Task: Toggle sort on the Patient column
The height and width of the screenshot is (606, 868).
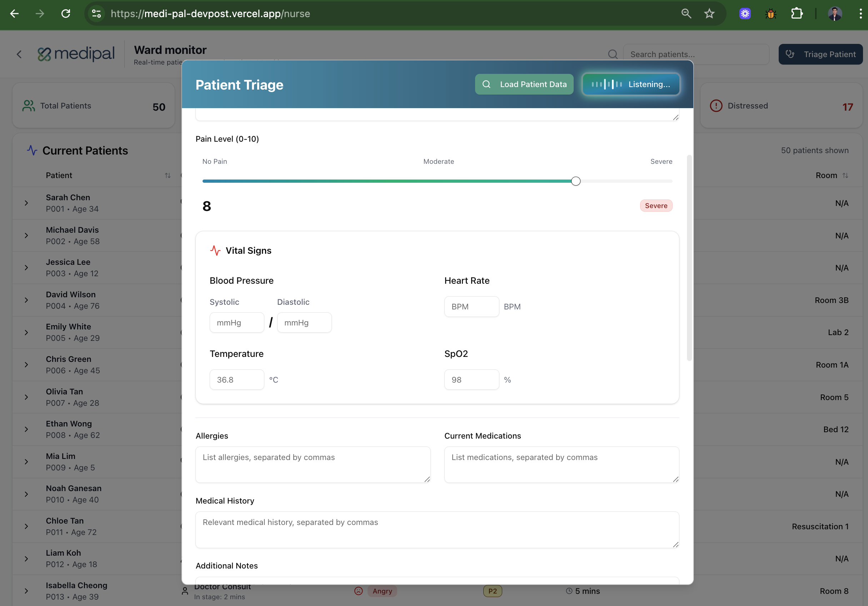Action: click(x=168, y=175)
